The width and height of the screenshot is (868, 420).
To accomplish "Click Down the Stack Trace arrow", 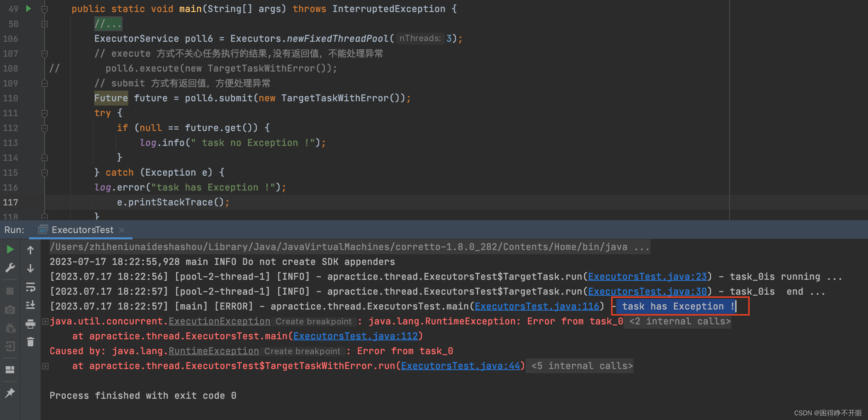I will click(30, 268).
